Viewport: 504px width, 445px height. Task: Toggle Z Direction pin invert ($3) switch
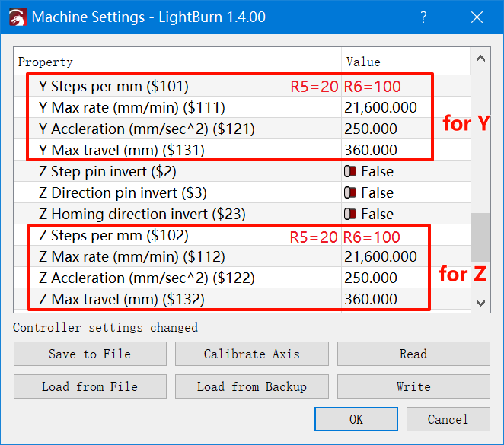pos(350,192)
